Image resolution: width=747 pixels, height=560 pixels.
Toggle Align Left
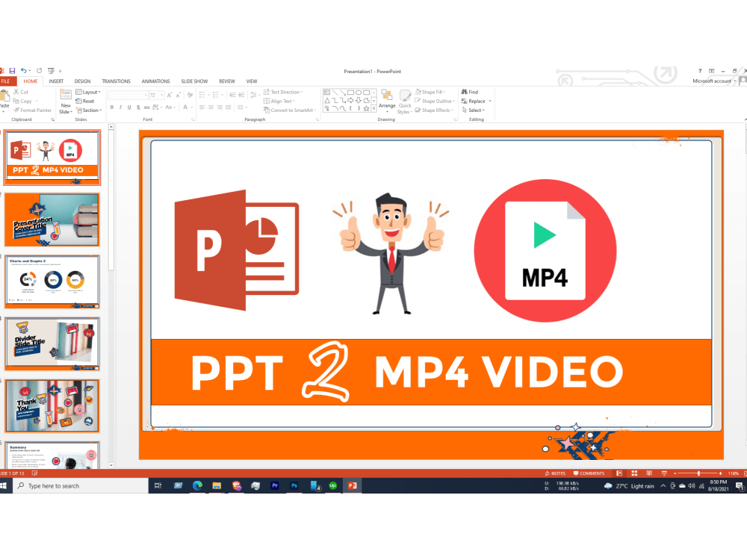point(202,107)
